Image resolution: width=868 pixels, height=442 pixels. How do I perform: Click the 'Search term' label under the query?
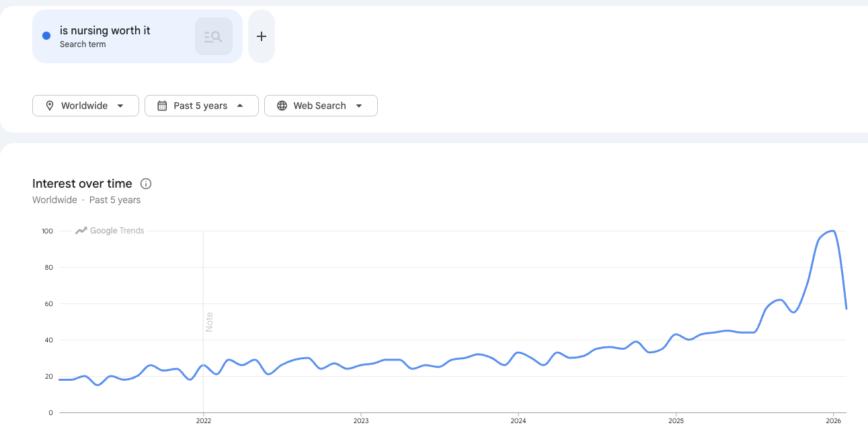(x=82, y=43)
